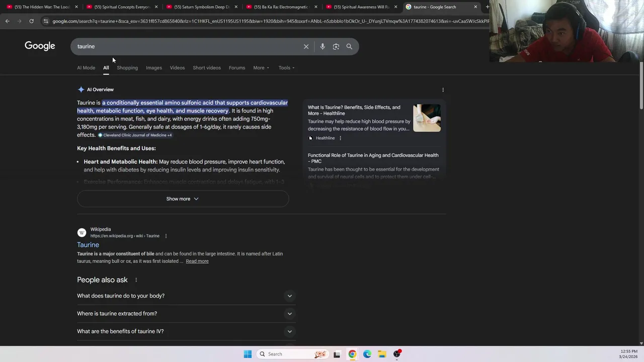The height and width of the screenshot is (362, 644).
Task: Switch to Images results tab
Action: (154, 67)
